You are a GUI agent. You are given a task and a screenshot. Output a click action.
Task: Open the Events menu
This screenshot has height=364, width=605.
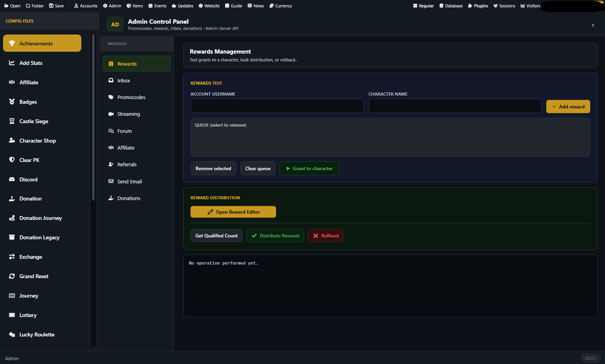click(x=157, y=6)
